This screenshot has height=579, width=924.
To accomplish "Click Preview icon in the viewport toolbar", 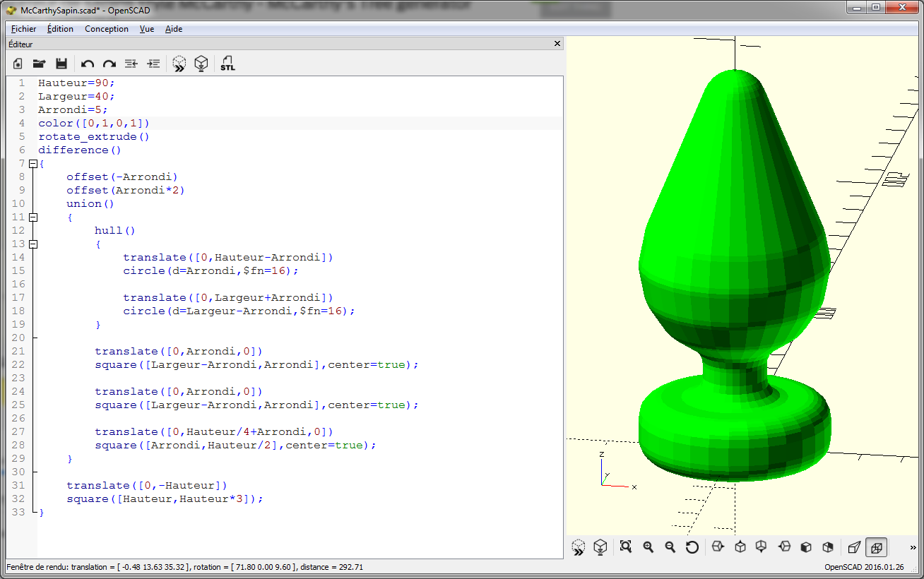I will tap(579, 547).
